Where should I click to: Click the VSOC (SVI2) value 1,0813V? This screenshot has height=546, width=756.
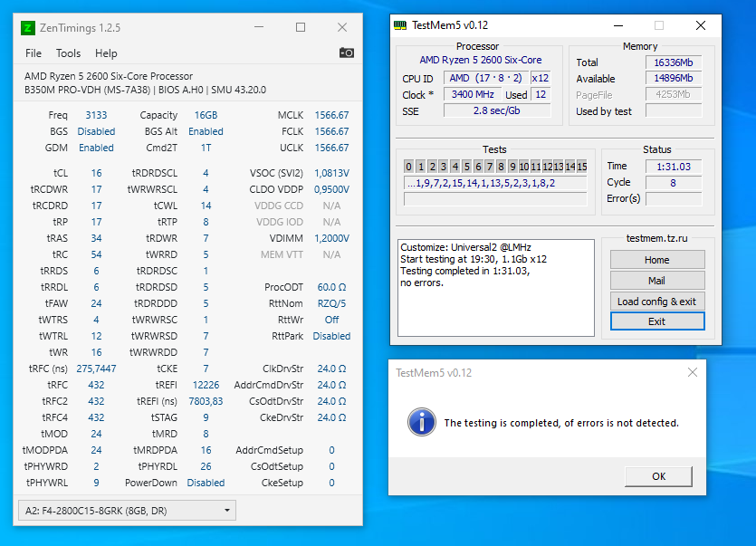click(x=331, y=173)
